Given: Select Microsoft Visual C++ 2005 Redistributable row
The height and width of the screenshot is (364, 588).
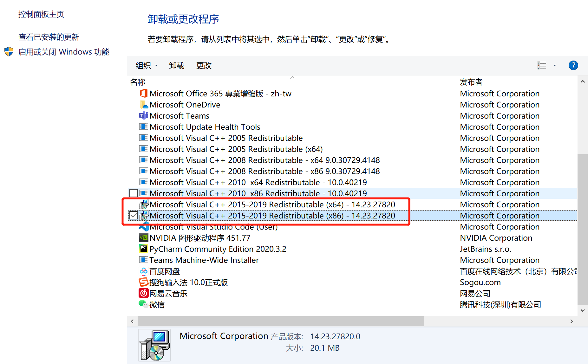Looking at the screenshot, I should pos(353,138).
